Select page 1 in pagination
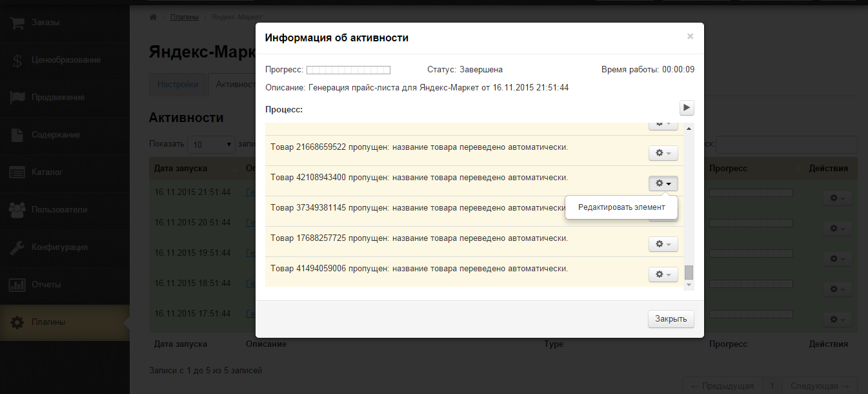Viewport: 868px width, 394px height. [772, 386]
